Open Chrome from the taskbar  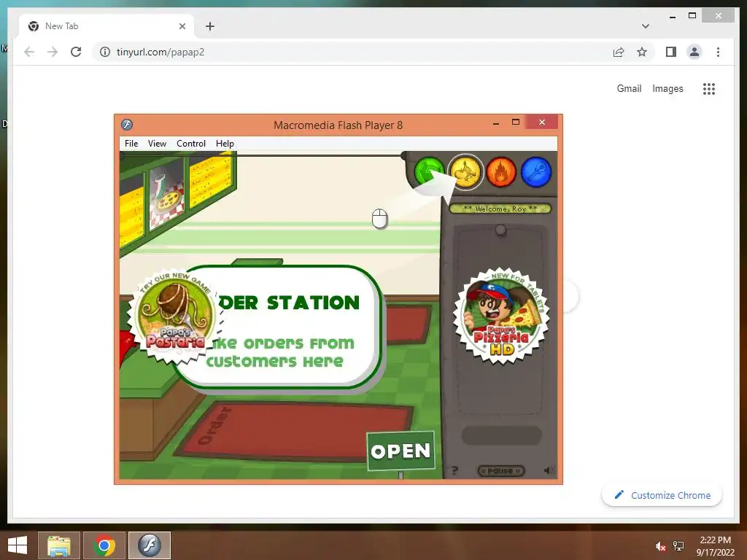(104, 545)
